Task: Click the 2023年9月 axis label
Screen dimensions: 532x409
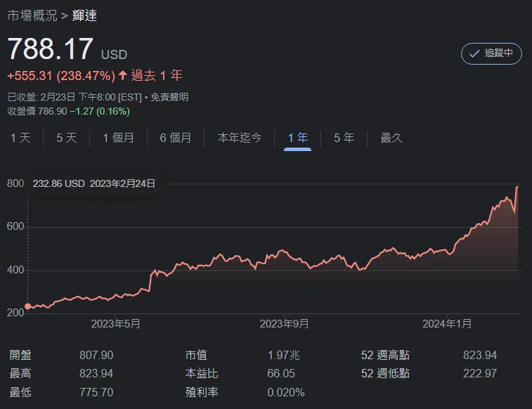Action: click(284, 324)
